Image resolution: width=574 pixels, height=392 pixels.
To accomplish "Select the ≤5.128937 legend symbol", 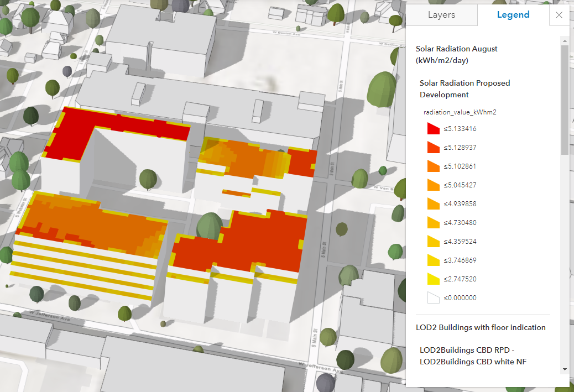I will (x=434, y=147).
